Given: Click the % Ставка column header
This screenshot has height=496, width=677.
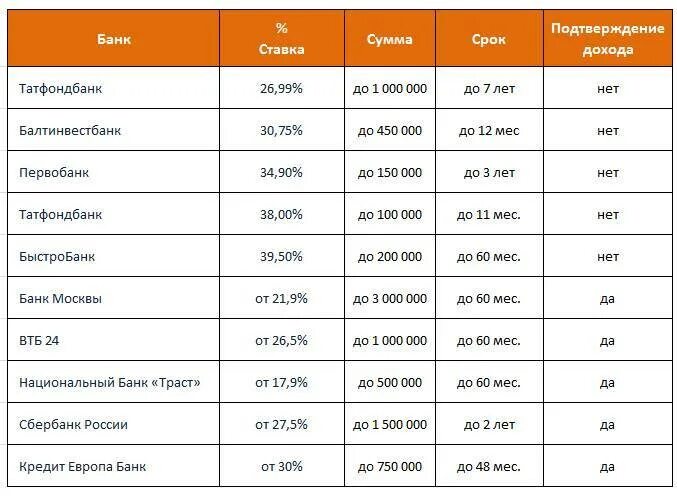Looking at the screenshot, I should pyautogui.click(x=281, y=40).
